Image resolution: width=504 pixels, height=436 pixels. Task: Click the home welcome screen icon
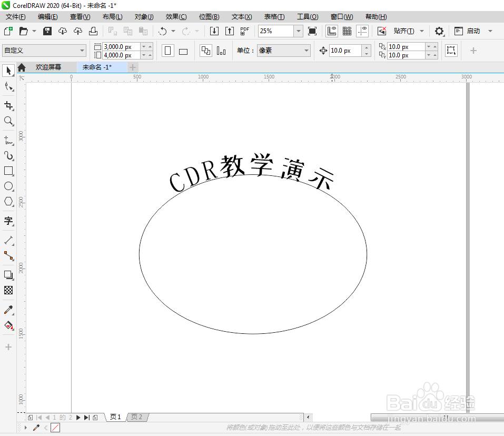click(x=22, y=67)
